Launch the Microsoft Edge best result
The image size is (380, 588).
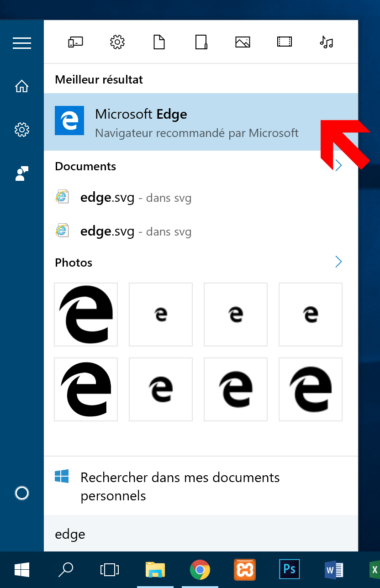click(x=201, y=122)
